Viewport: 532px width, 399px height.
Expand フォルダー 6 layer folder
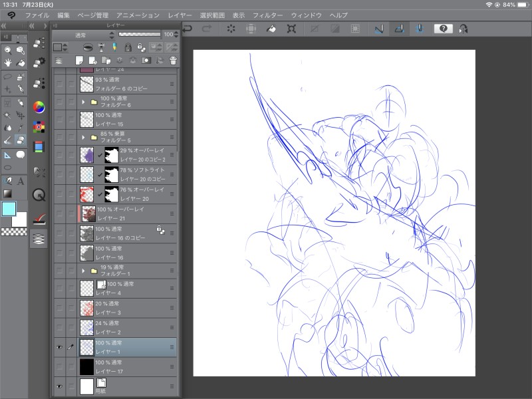(x=84, y=102)
